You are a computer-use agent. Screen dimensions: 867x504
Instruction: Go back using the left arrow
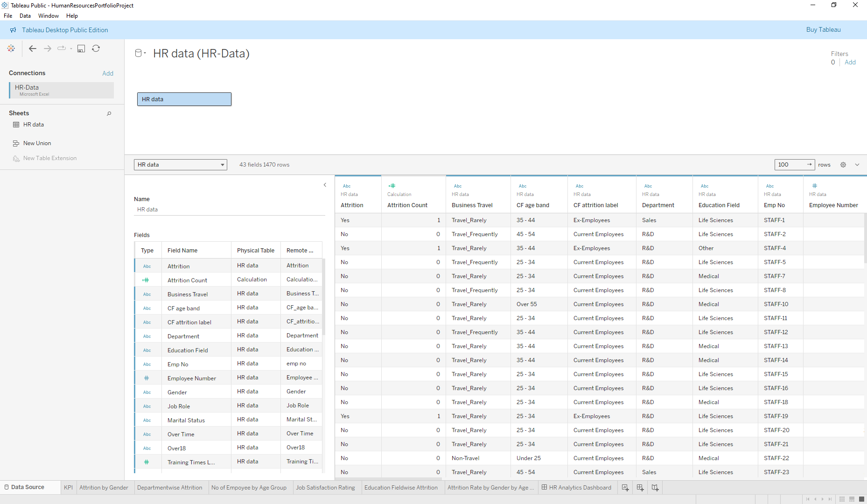tap(33, 49)
